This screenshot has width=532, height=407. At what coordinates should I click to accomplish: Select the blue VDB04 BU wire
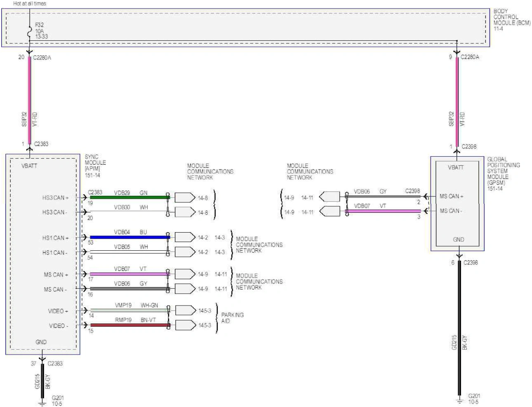coord(129,237)
